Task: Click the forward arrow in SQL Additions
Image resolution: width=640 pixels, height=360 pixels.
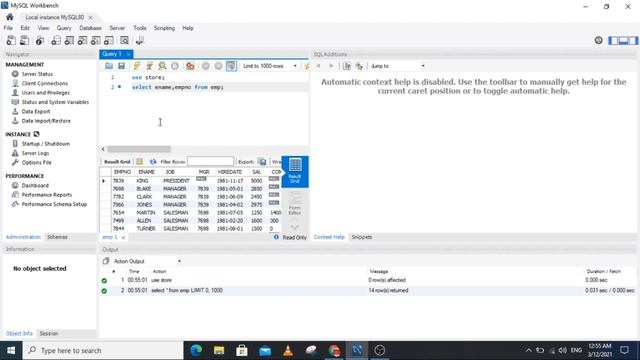Action: point(331,66)
